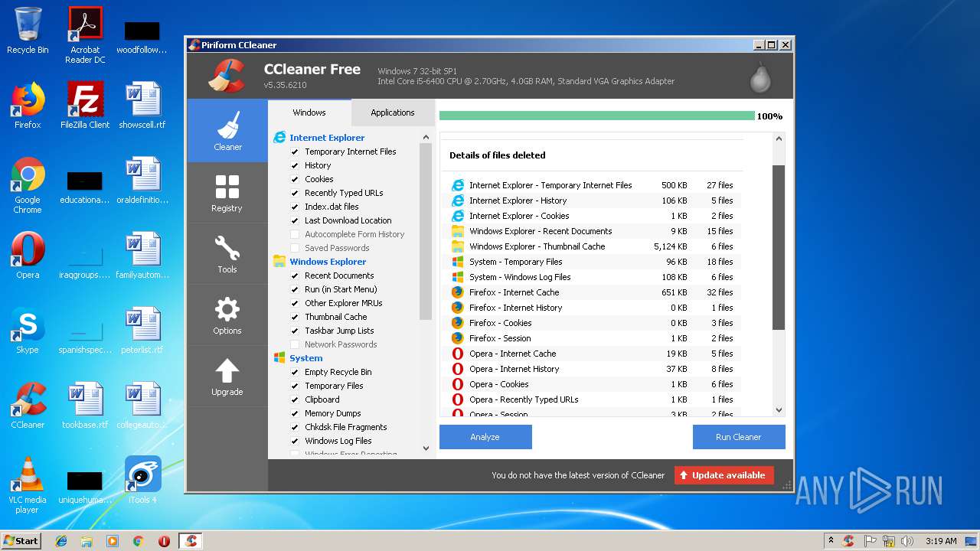
Task: Click volume icon in system tray
Action: (x=906, y=541)
